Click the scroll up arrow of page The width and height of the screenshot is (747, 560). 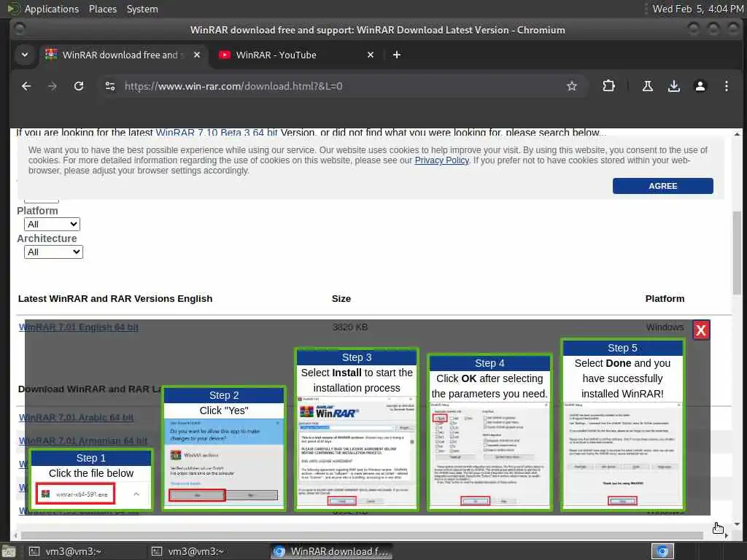coord(737,134)
